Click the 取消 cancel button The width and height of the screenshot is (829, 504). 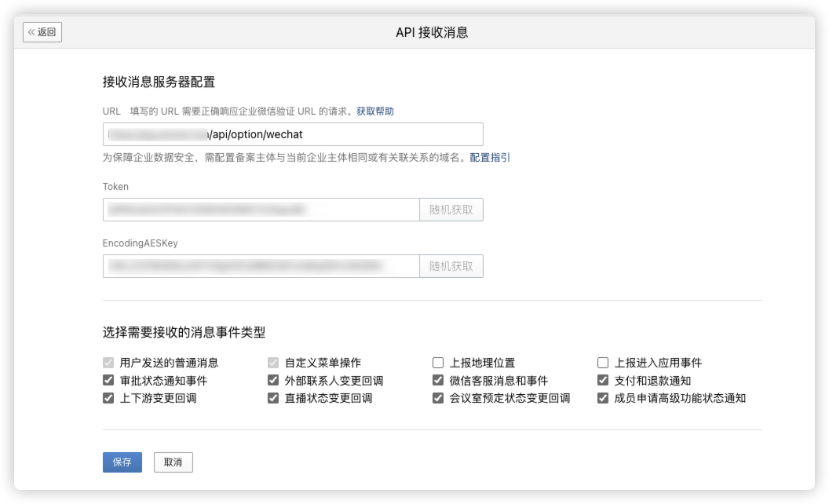click(x=173, y=462)
